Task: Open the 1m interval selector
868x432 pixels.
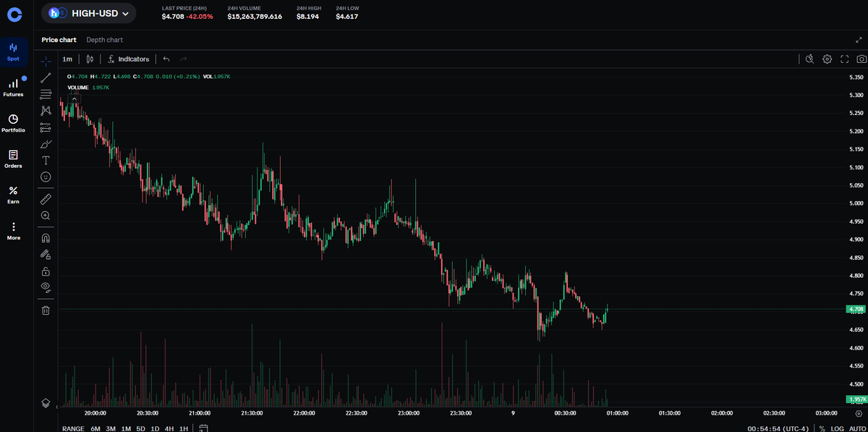Action: 67,59
